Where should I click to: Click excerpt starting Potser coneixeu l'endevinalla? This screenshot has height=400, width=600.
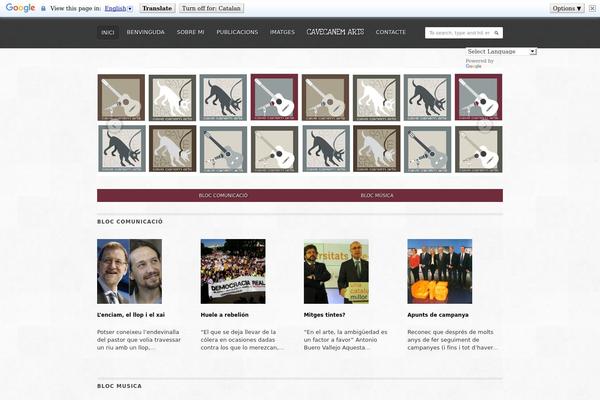[139, 340]
